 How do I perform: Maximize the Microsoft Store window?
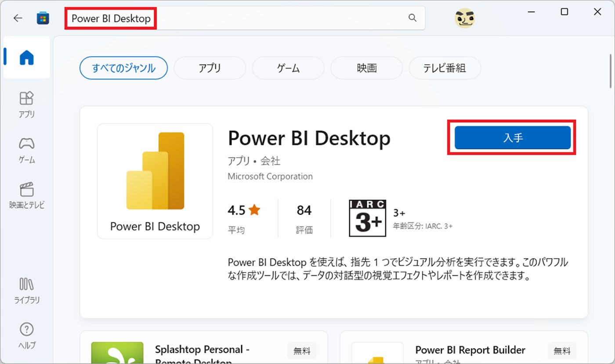coord(564,12)
